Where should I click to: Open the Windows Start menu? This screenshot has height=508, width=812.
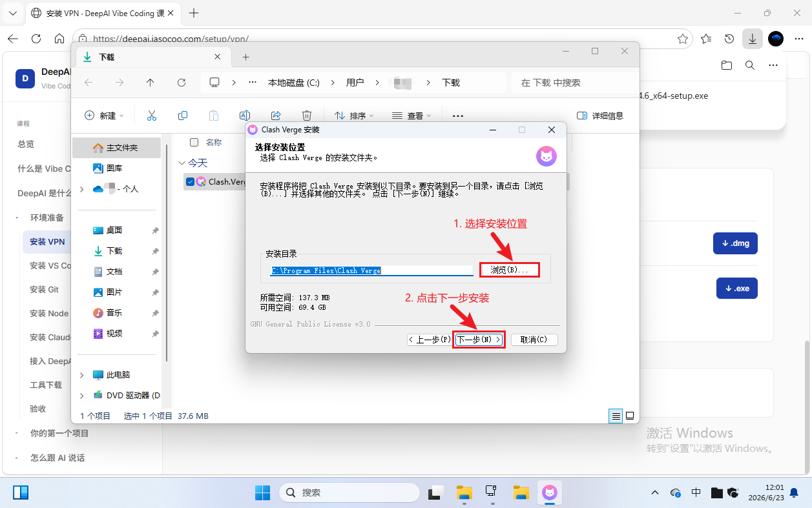point(263,493)
